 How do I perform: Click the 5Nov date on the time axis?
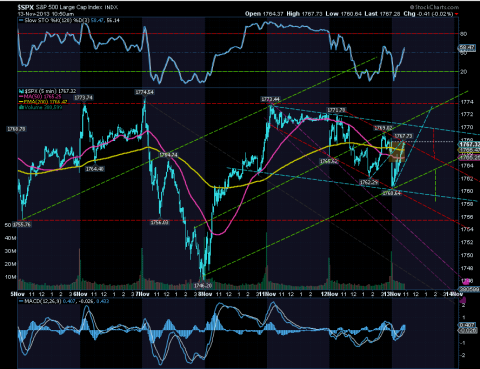coord(18,294)
